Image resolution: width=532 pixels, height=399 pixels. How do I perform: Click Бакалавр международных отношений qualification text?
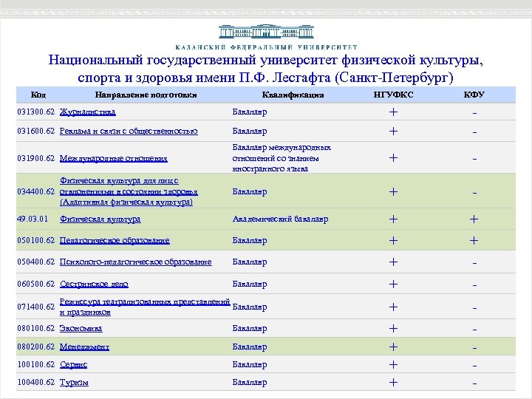[282, 158]
